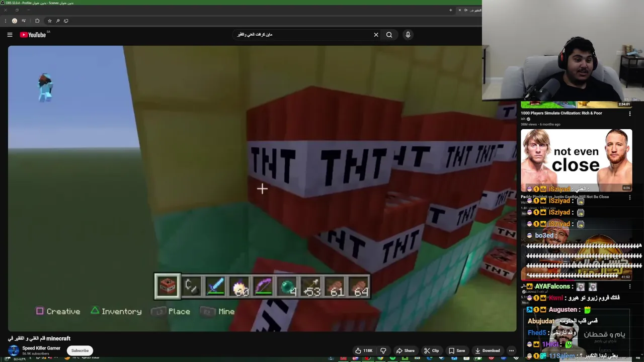Like the video showing 118K
644x362 pixels.
364,350
